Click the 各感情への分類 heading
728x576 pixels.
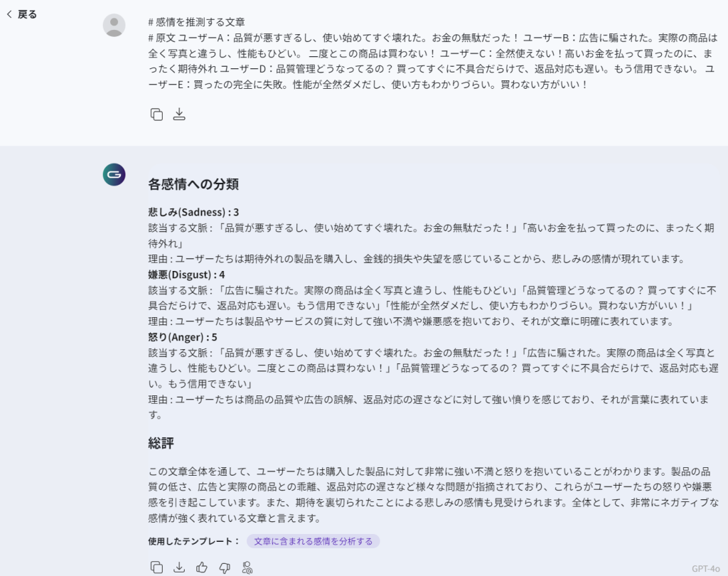193,184
